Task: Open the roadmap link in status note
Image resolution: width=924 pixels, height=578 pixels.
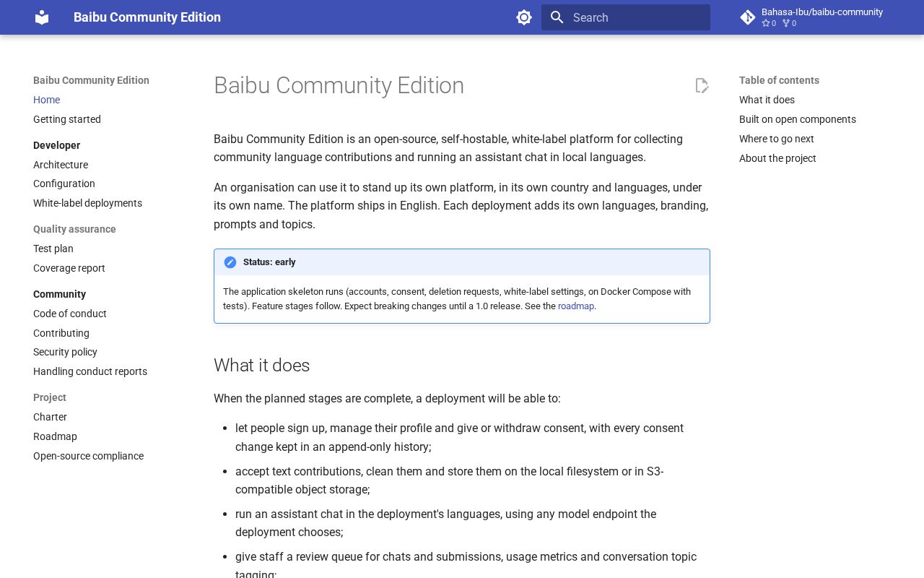Action: [x=576, y=306]
